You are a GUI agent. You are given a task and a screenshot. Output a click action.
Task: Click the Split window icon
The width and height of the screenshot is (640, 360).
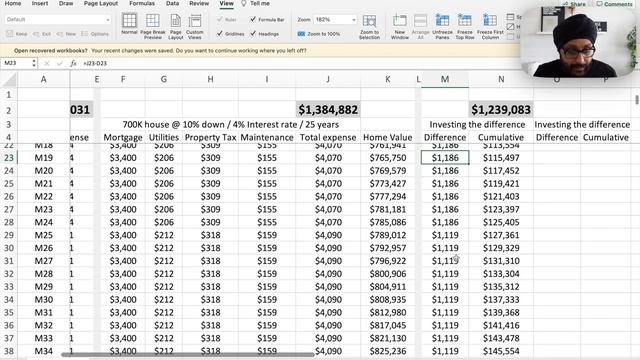(x=510, y=17)
